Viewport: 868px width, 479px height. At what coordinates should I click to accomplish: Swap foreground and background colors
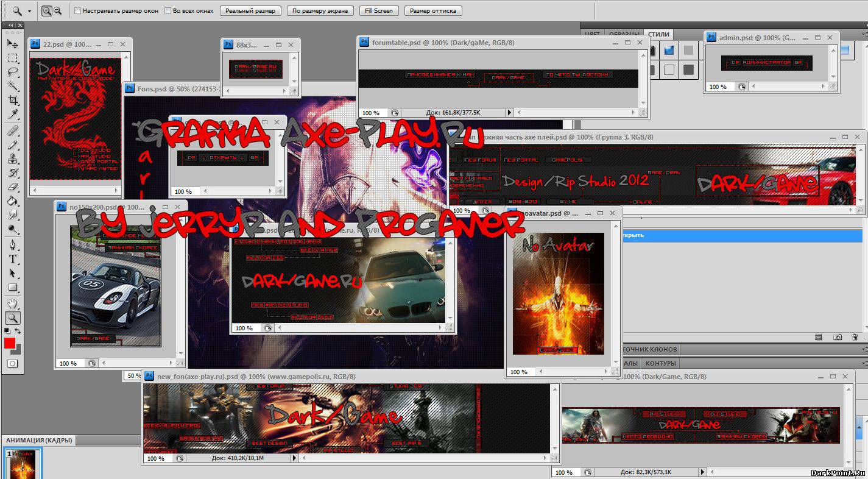click(19, 331)
